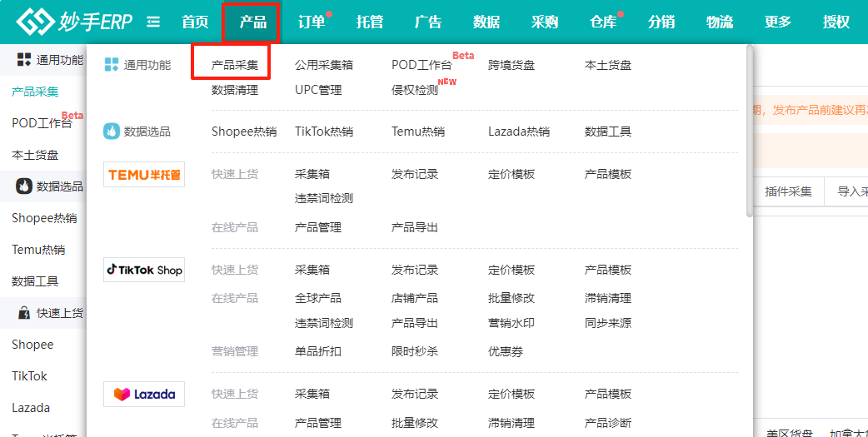The width and height of the screenshot is (868, 437).
Task: Open 本土货盘 in the dropdown menu
Action: point(608,65)
